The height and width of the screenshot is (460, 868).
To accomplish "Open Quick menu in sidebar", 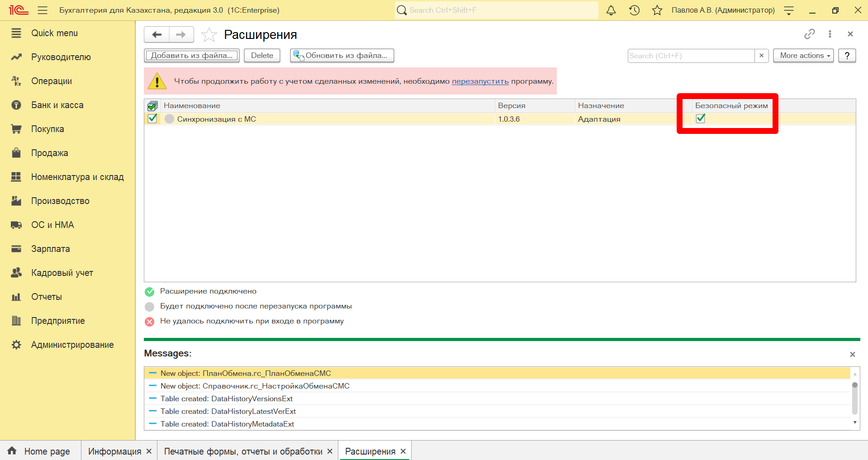I will [x=54, y=33].
